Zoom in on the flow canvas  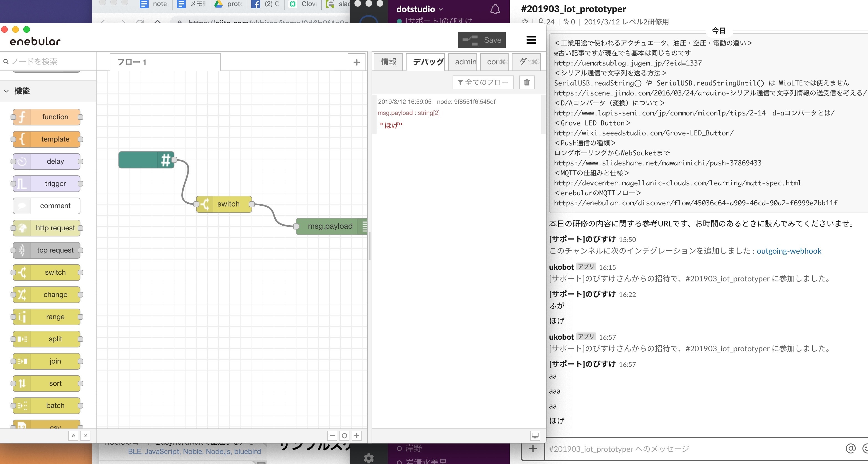(x=356, y=435)
